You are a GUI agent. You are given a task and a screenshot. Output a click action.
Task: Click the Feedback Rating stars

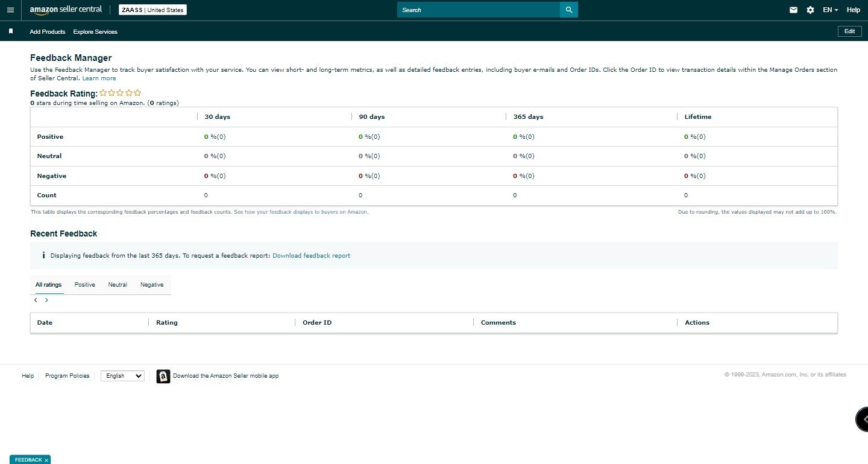tap(121, 93)
